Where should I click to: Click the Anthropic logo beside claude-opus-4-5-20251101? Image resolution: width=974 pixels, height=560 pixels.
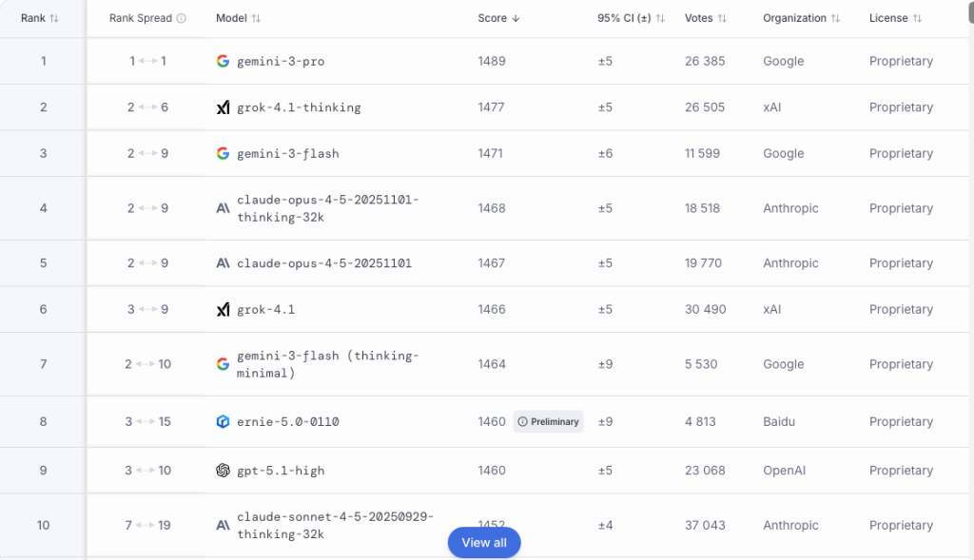(x=223, y=263)
